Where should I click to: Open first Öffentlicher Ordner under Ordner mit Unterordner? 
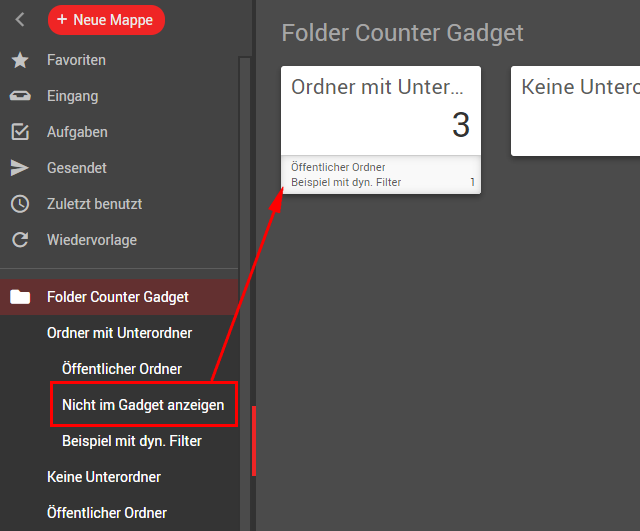tap(122, 369)
